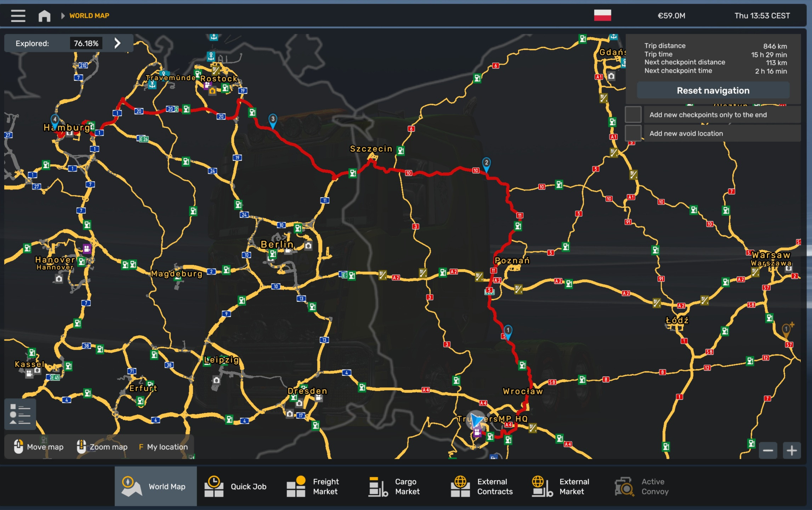
Task: Open the hamburger menu top left
Action: coord(18,16)
